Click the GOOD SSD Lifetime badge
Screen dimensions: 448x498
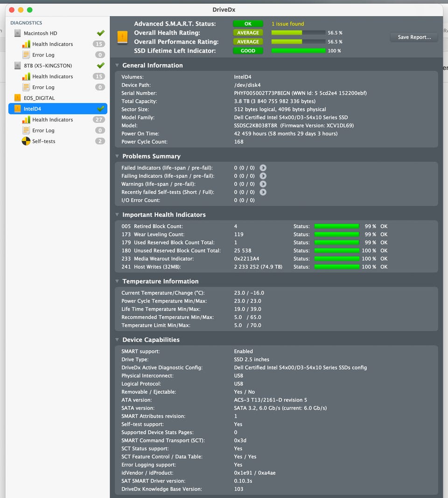(x=248, y=51)
